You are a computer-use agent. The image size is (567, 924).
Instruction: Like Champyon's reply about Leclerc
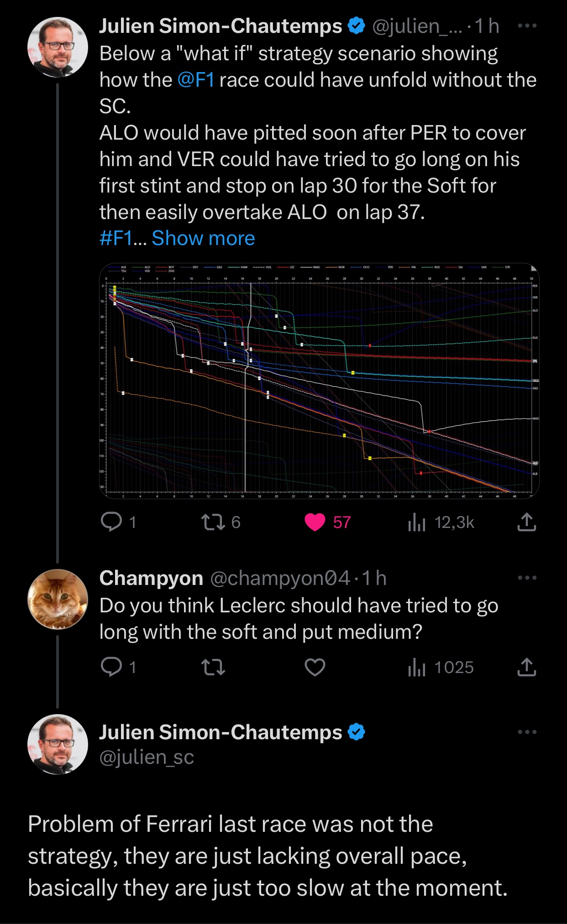pyautogui.click(x=315, y=667)
